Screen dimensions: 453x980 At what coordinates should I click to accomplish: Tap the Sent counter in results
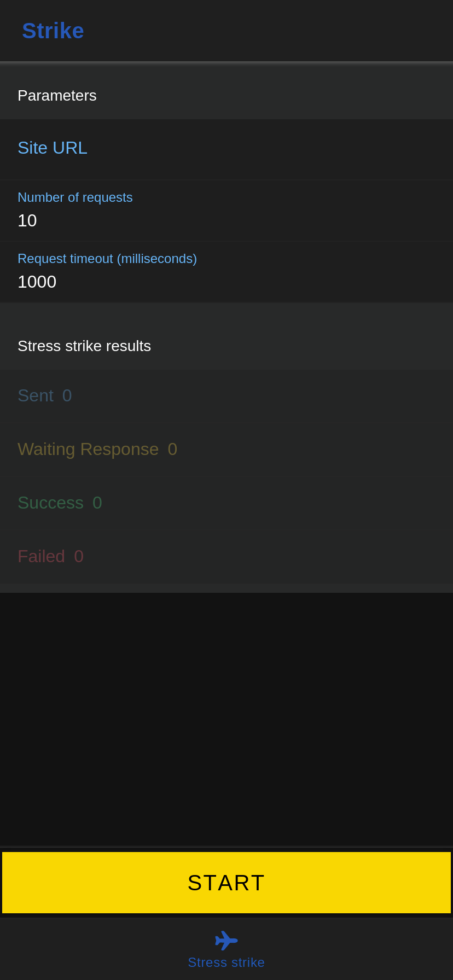44,394
